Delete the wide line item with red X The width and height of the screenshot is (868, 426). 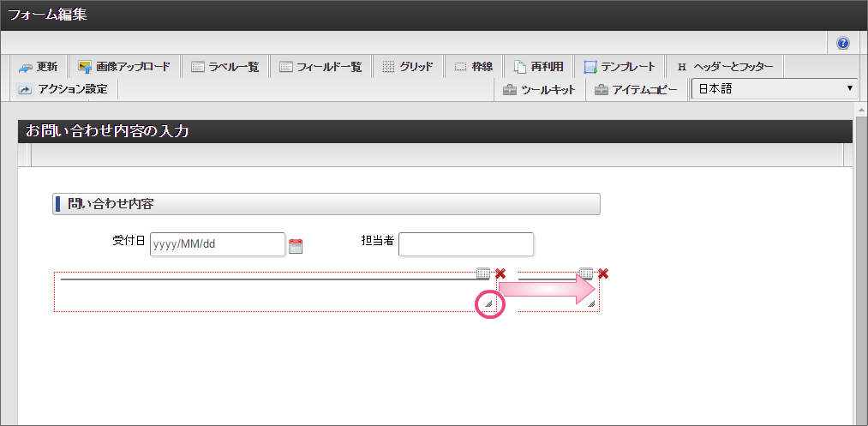click(500, 273)
